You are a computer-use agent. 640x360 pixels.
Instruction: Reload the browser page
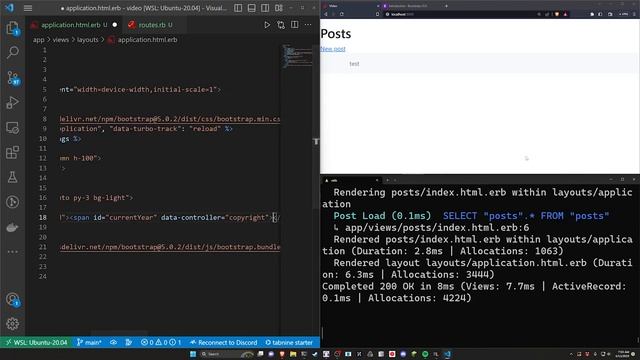(x=342, y=14)
